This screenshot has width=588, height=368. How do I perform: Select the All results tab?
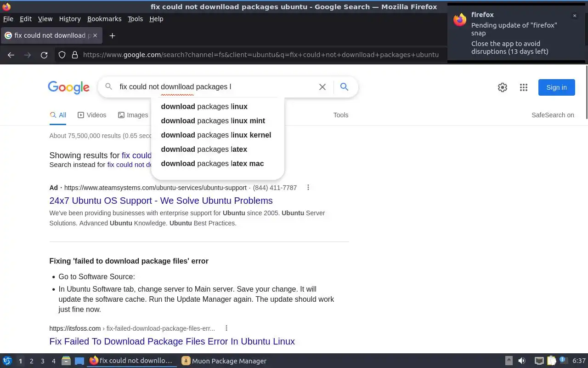(58, 115)
